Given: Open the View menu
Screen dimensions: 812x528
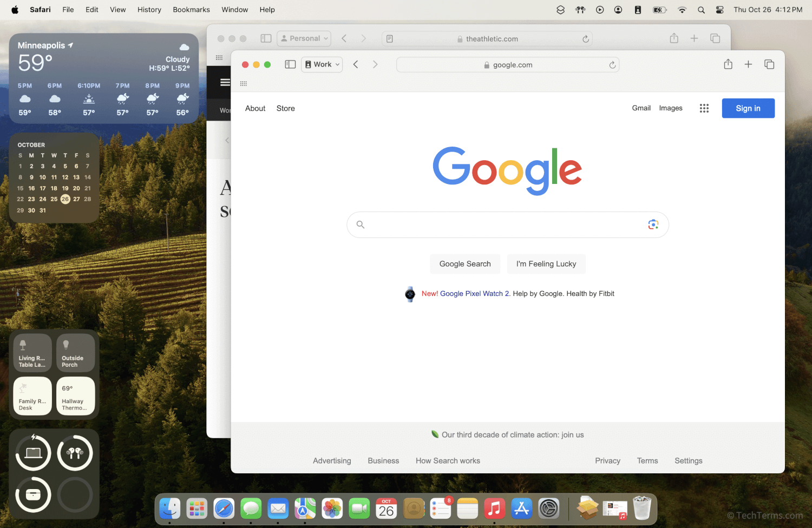Looking at the screenshot, I should coord(118,10).
